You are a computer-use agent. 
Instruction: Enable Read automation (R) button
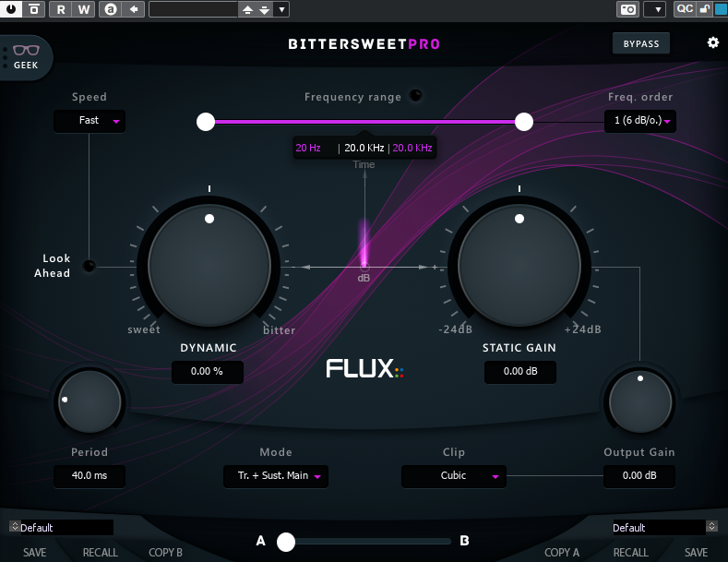click(x=60, y=9)
